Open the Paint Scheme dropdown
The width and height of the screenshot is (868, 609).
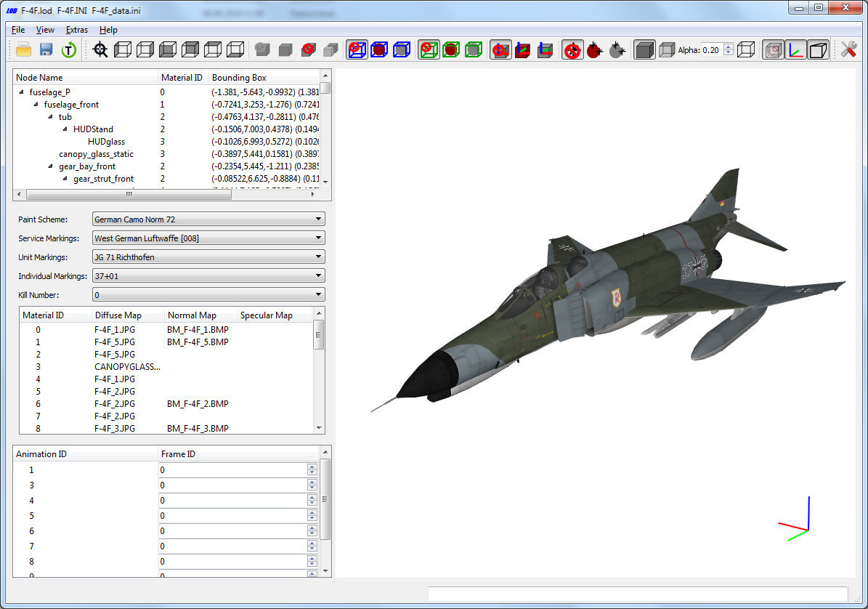(x=208, y=219)
